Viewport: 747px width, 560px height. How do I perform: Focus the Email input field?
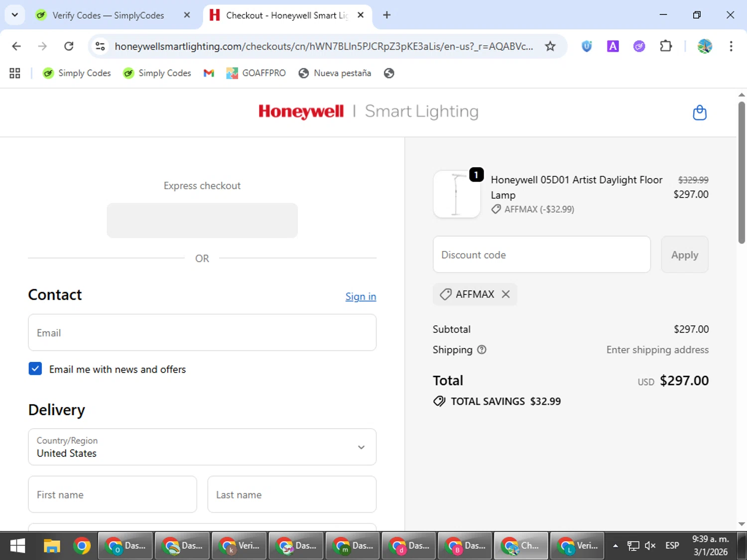coord(202,333)
